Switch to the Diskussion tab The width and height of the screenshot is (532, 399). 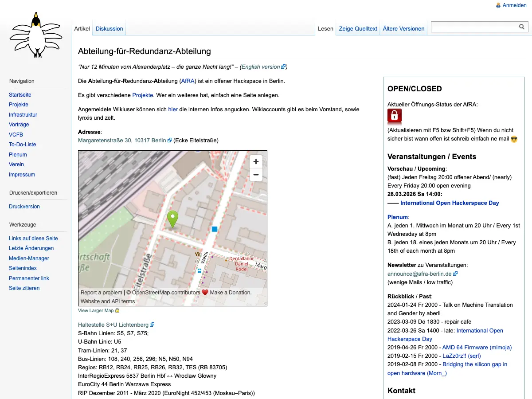(x=109, y=28)
